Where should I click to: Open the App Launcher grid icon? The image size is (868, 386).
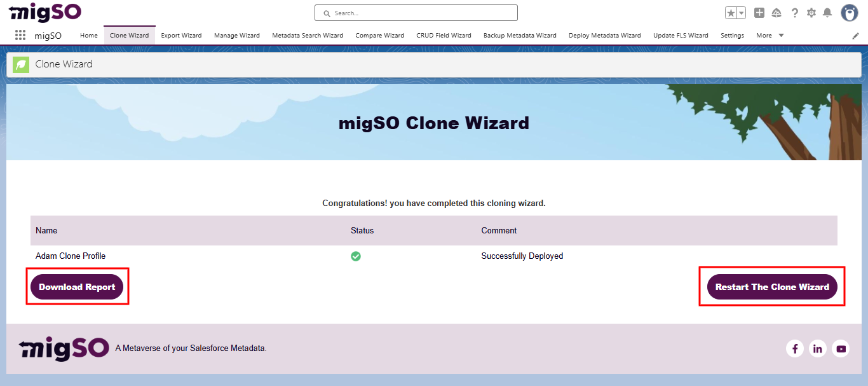[x=20, y=36]
